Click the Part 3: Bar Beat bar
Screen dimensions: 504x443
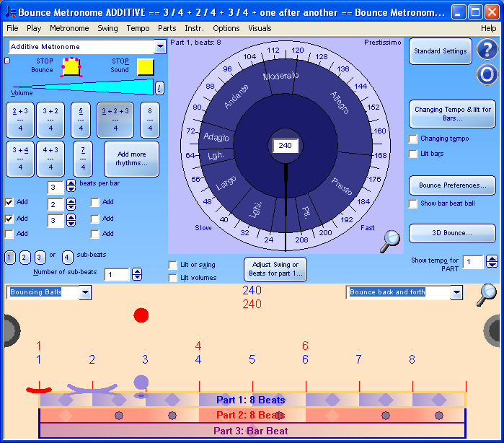(x=252, y=431)
